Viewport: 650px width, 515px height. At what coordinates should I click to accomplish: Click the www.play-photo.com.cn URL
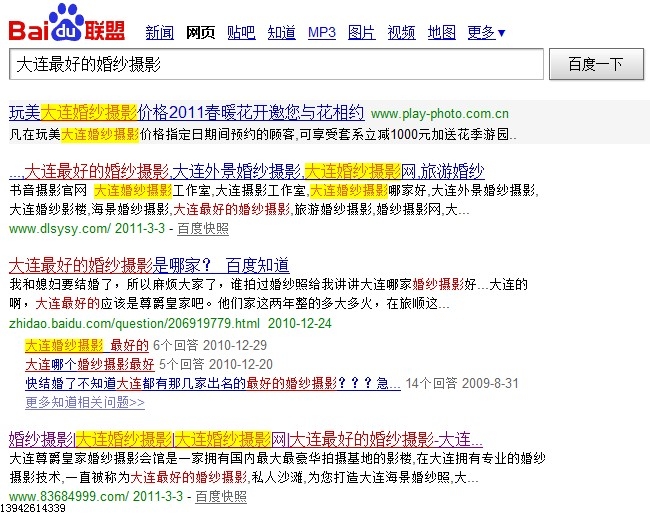(x=439, y=114)
